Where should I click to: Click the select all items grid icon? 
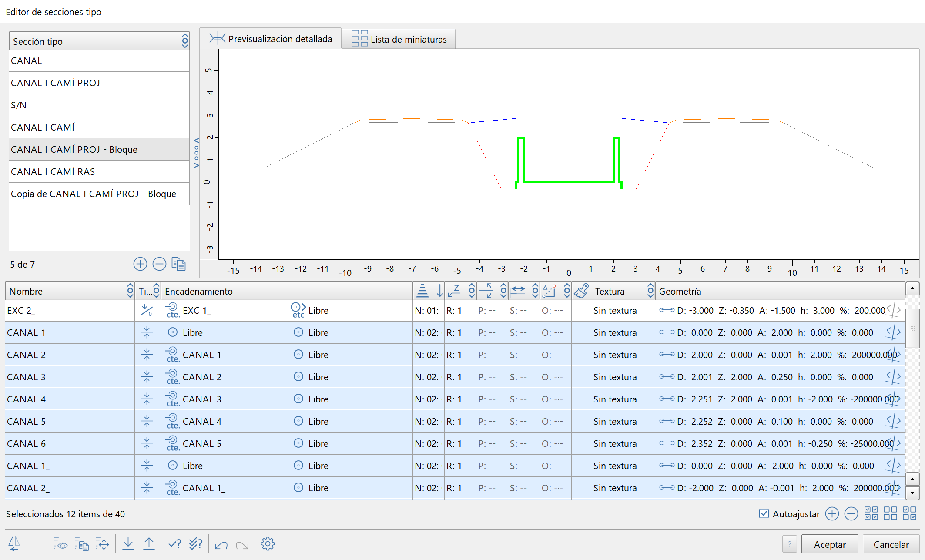point(871,514)
